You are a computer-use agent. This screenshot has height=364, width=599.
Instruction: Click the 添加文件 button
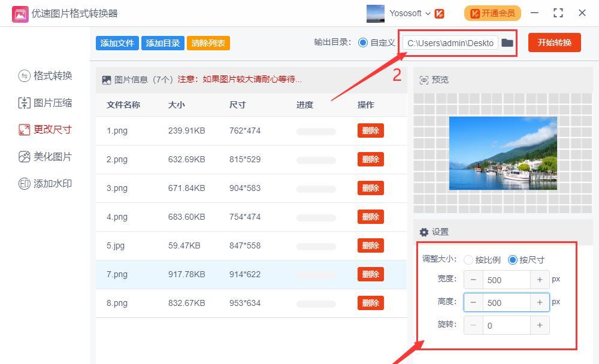[117, 43]
